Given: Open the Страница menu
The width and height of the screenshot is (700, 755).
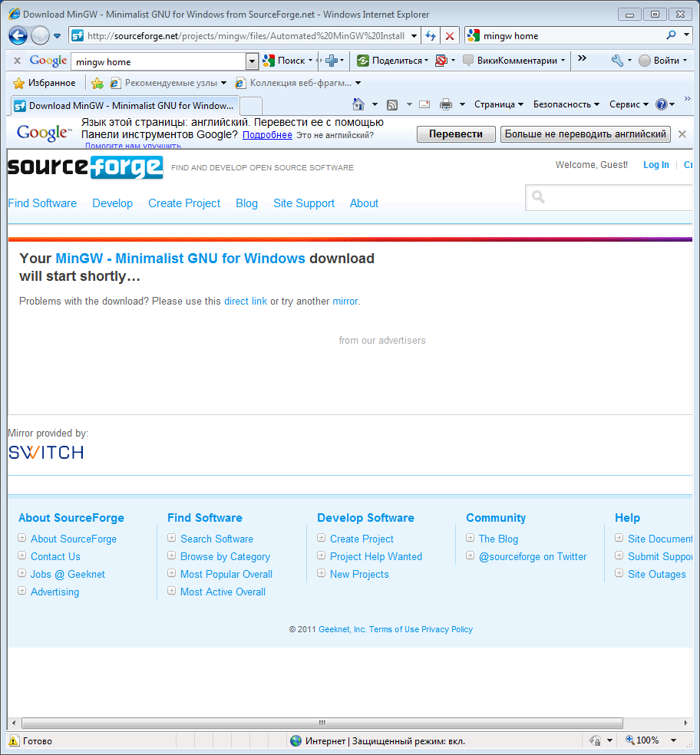Looking at the screenshot, I should click(x=499, y=104).
